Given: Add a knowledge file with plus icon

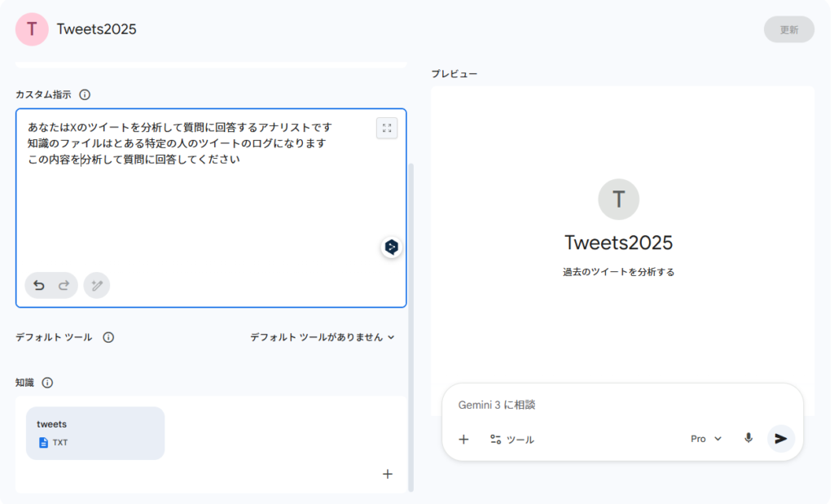Looking at the screenshot, I should tap(388, 474).
